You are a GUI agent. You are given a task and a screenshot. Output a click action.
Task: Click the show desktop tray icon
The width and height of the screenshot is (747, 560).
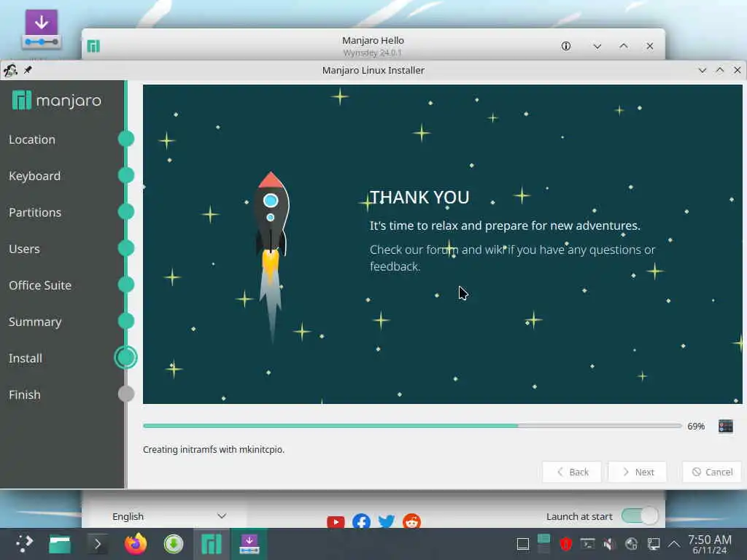click(x=523, y=544)
